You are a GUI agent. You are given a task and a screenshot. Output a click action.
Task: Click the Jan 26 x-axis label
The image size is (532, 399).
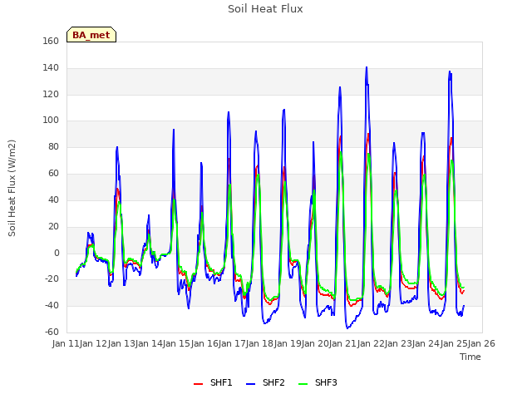coord(481,343)
